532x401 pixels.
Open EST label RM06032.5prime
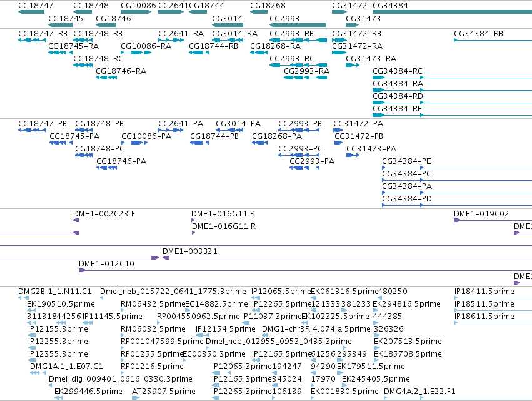(x=153, y=329)
